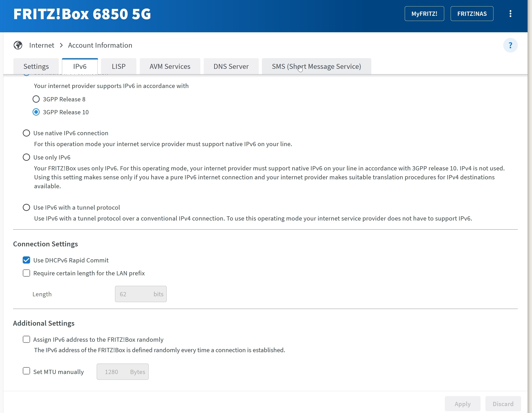Choose Use only IPv6 option

[26, 157]
